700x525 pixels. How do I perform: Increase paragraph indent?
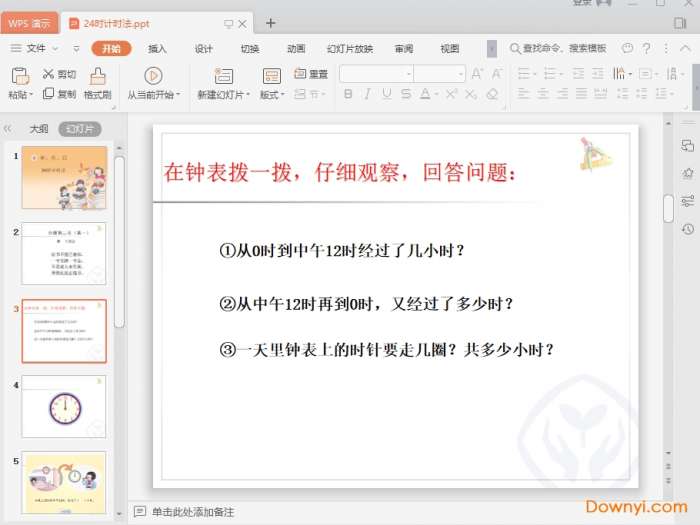pos(598,74)
